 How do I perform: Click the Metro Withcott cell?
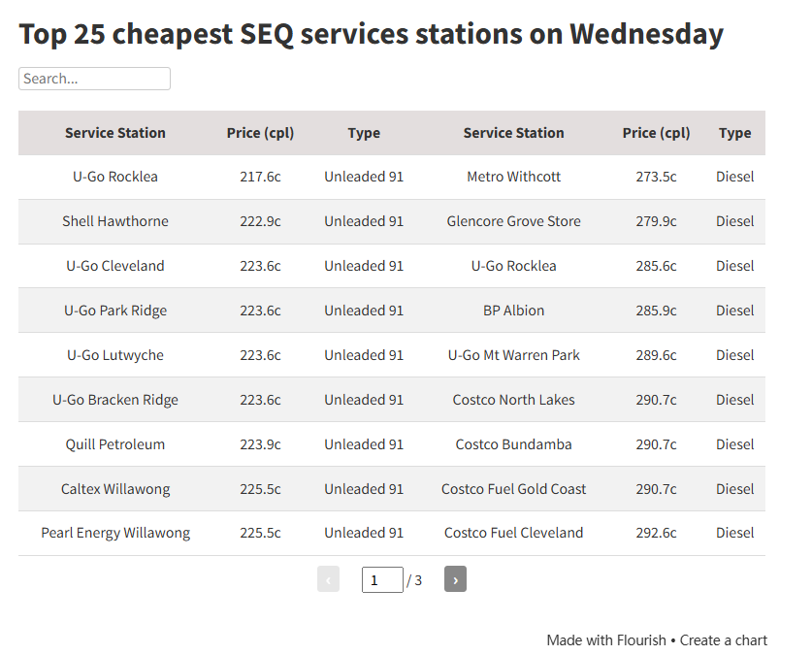click(513, 177)
